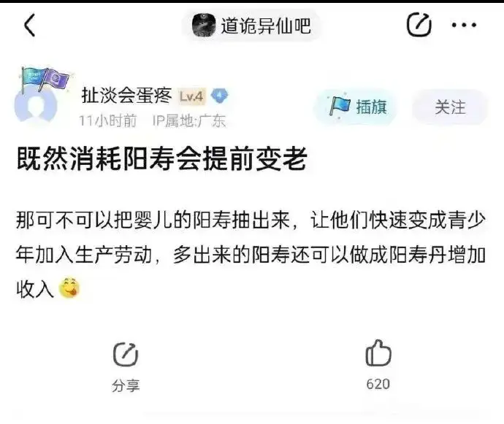
Task: Tap the post title 既然消耗阳寿会提前变老
Action: tap(161, 158)
